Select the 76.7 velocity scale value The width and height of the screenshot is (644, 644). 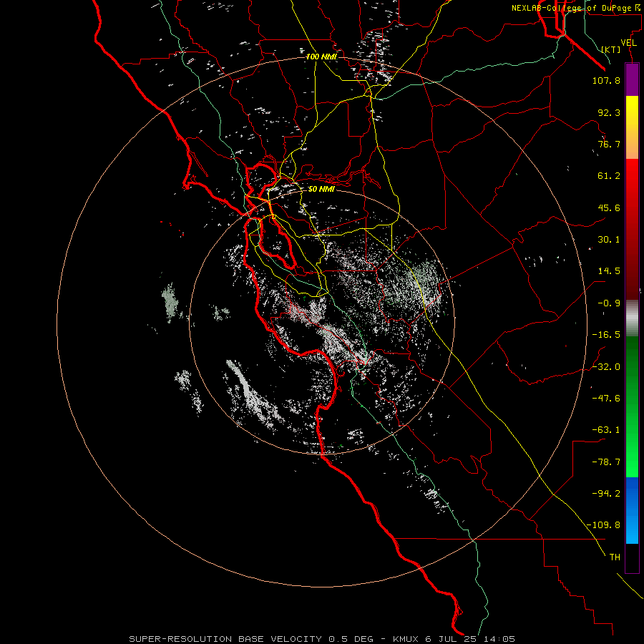click(609, 144)
